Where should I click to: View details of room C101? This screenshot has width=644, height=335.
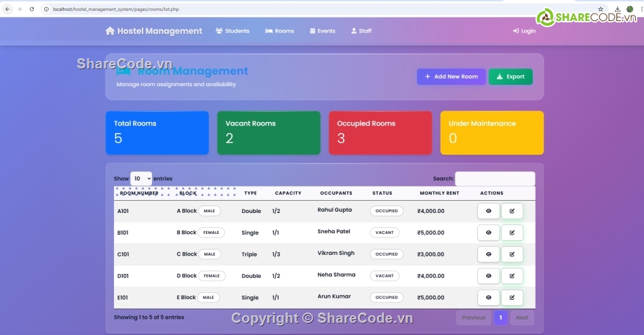pyautogui.click(x=488, y=254)
